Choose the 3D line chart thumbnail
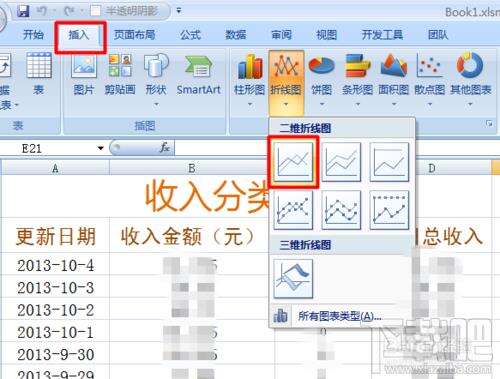 293,279
